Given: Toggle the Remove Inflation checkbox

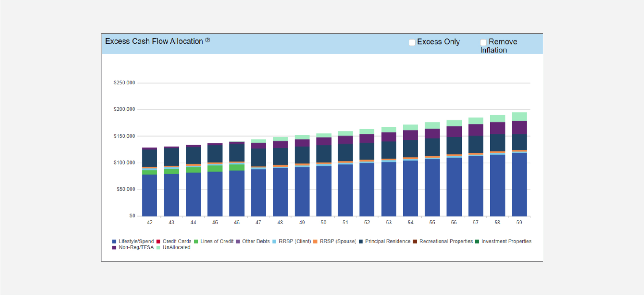Looking at the screenshot, I should click(483, 42).
